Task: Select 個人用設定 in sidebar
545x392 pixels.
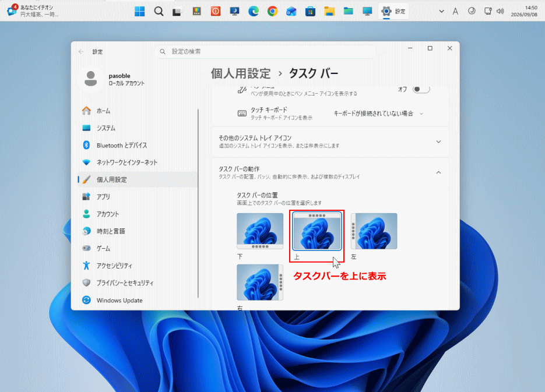Action: coord(138,179)
